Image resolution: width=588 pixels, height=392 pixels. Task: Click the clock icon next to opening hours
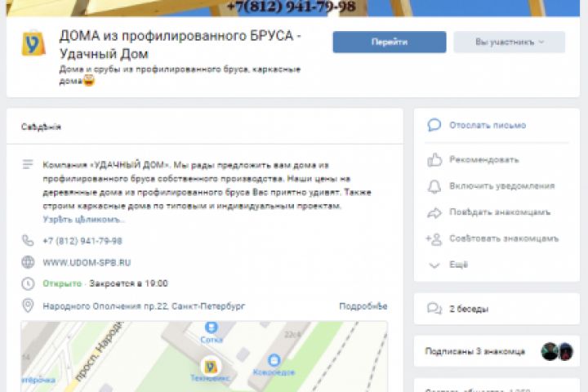pos(28,283)
